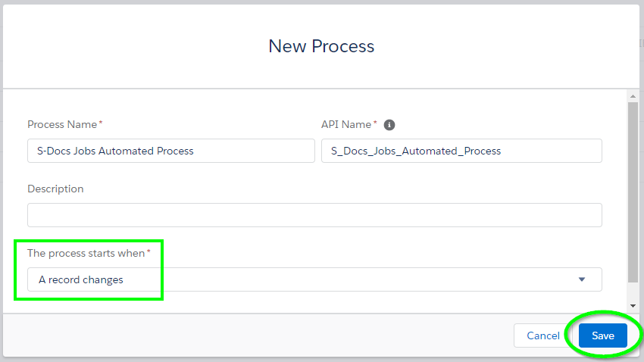This screenshot has height=362, width=644.
Task: Click the asterisk after 'The process starts when'
Action: pos(148,251)
